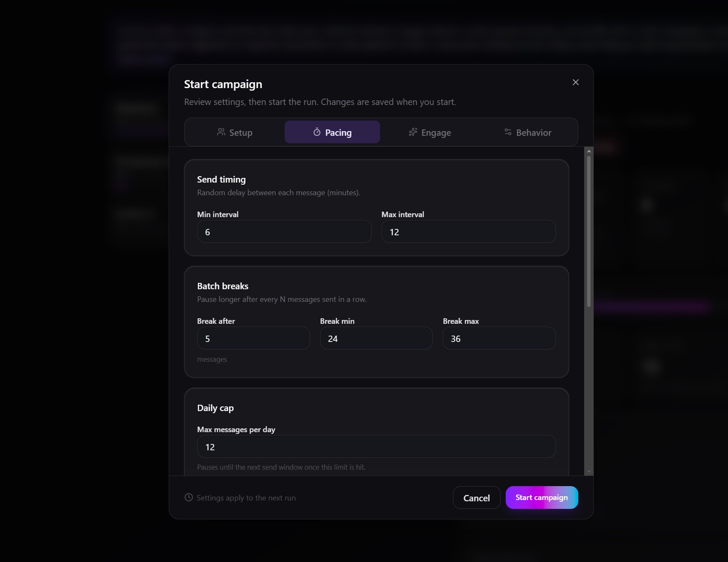The width and height of the screenshot is (728, 562).
Task: Click the Behavior sliders icon
Action: pos(508,132)
